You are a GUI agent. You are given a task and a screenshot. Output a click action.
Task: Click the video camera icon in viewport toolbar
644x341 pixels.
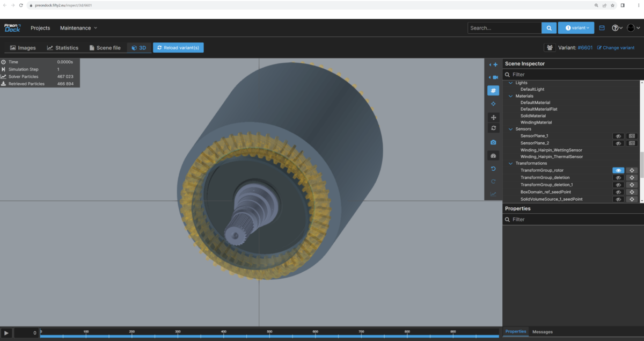[x=493, y=77]
